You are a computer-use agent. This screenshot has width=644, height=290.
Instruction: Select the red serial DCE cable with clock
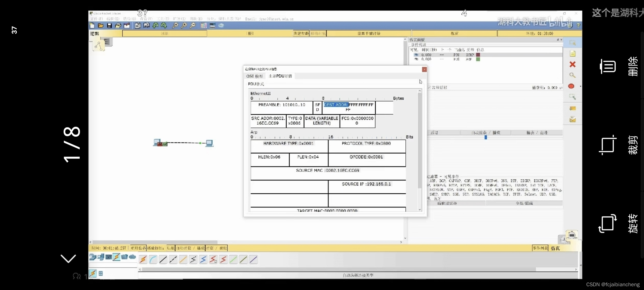213,259
